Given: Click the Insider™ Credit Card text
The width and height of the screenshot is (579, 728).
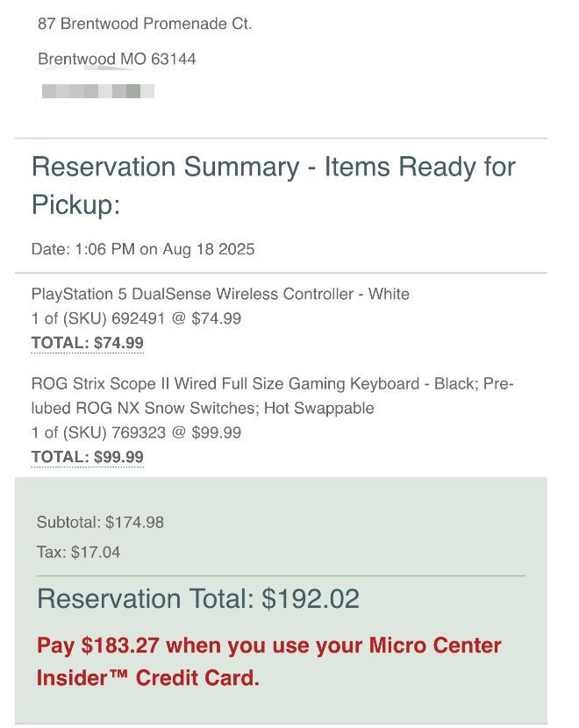Looking at the screenshot, I should [147, 677].
